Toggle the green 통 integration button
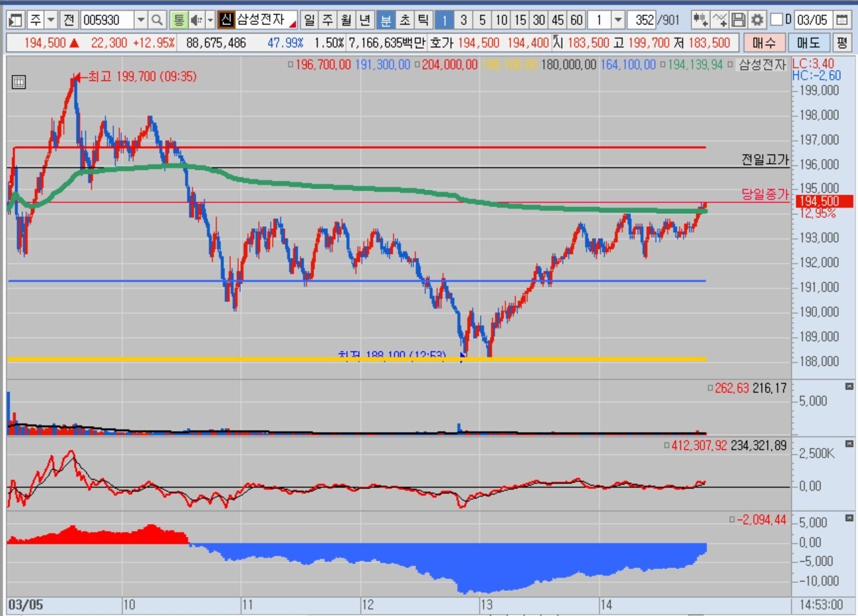 click(178, 20)
